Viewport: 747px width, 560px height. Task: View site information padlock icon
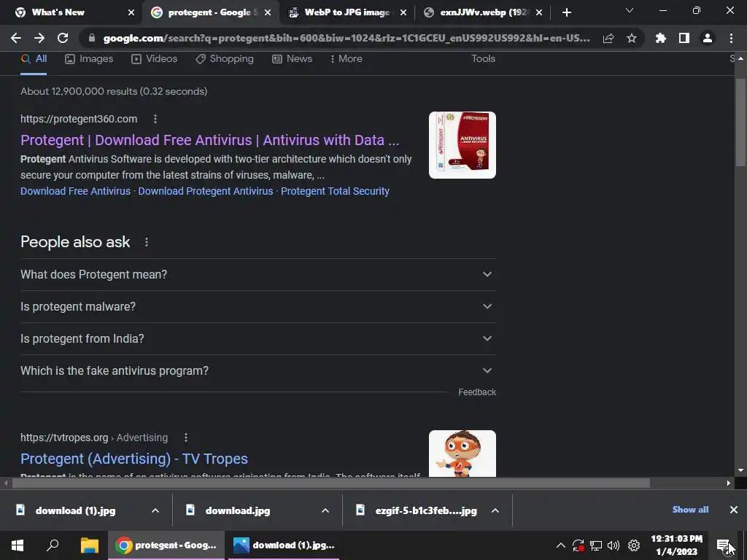[x=92, y=38]
